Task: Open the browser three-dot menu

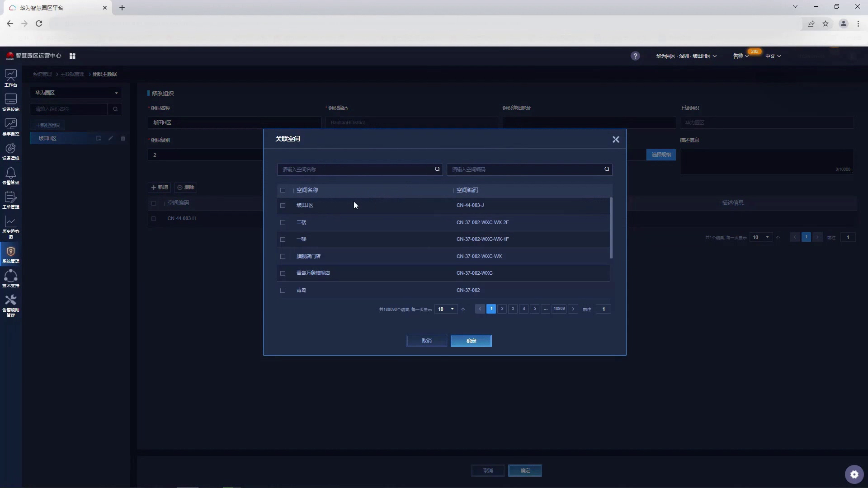Action: (x=858, y=23)
